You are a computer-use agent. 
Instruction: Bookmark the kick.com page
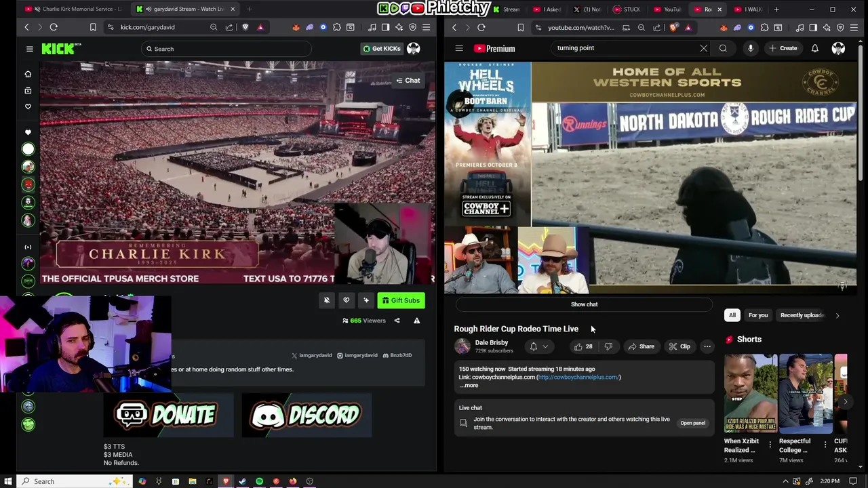point(93,27)
